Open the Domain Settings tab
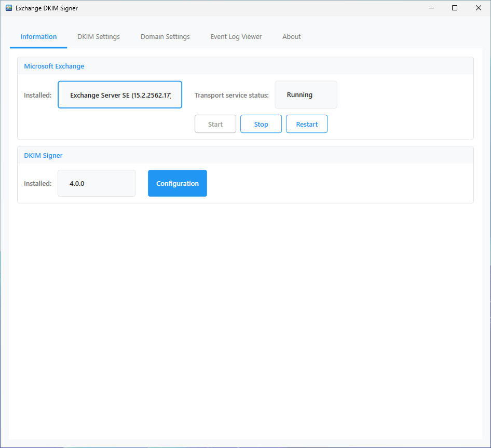491x448 pixels. pyautogui.click(x=165, y=37)
